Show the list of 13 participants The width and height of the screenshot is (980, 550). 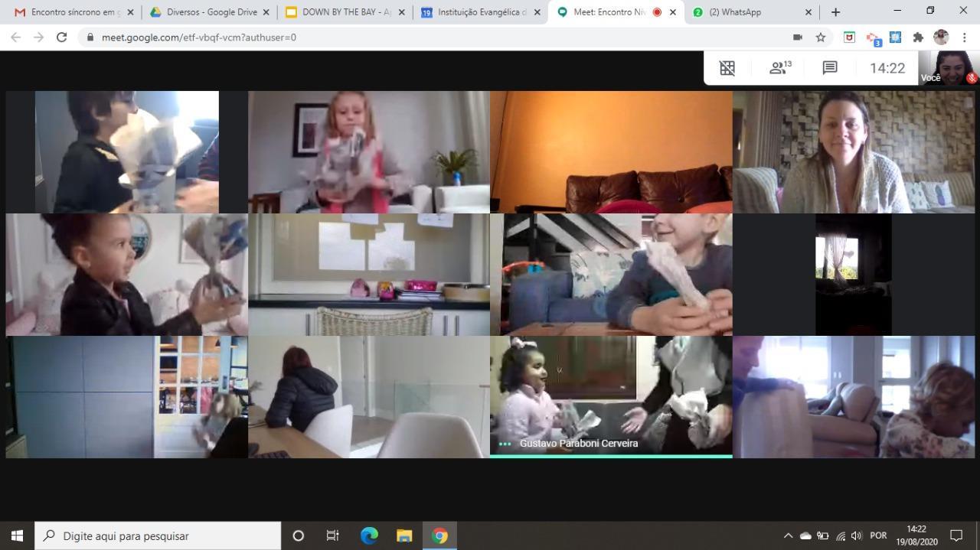point(779,67)
